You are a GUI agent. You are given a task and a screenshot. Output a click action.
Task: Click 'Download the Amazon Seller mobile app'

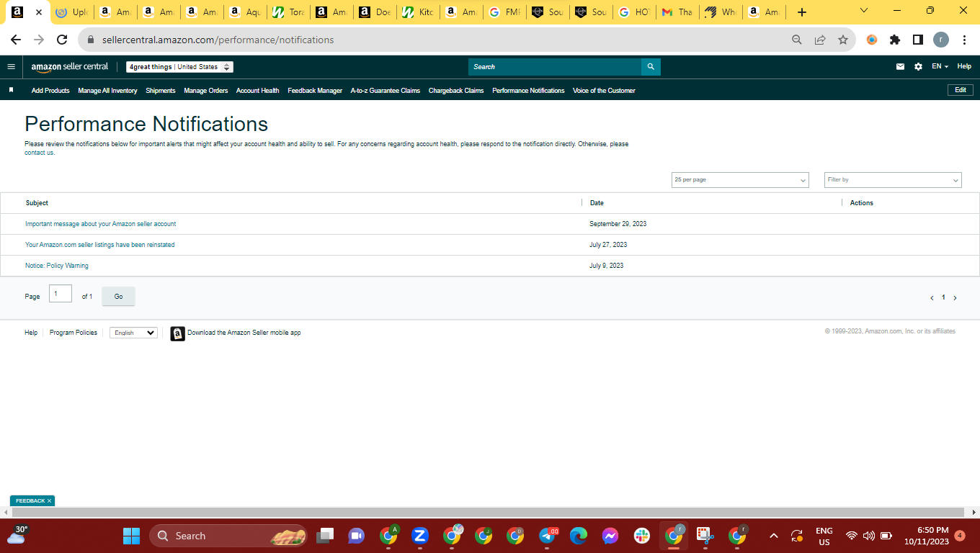(x=244, y=333)
